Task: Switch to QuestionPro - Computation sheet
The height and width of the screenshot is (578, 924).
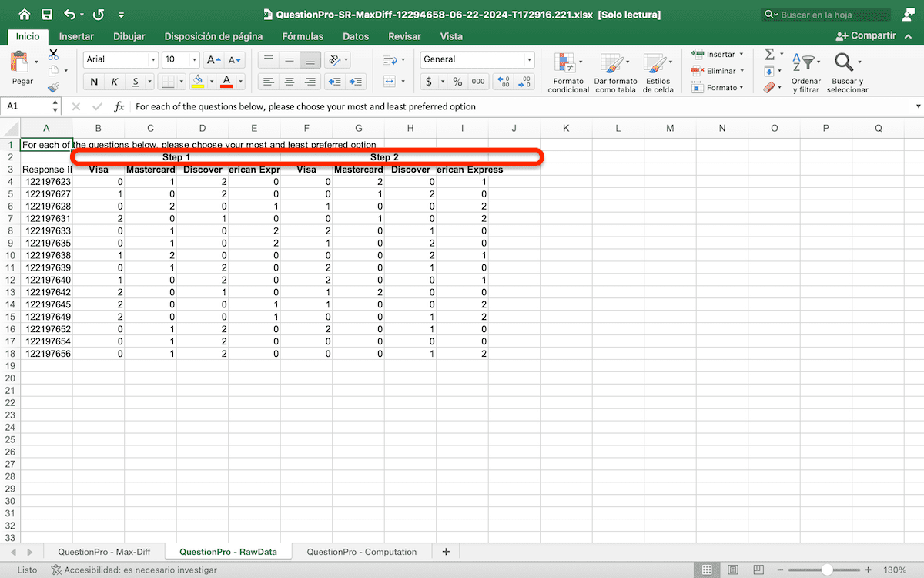Action: (x=361, y=552)
